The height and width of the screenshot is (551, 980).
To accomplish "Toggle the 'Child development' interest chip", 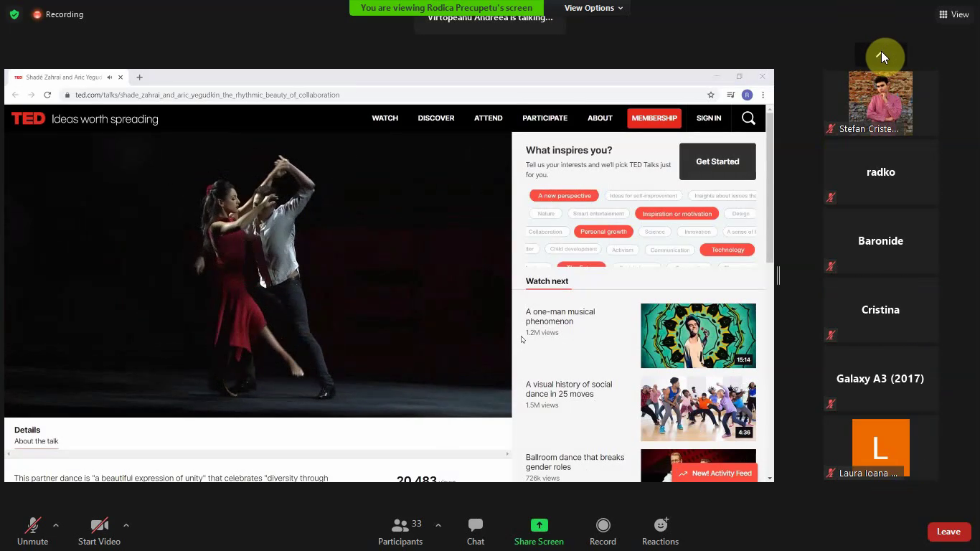I will pos(573,249).
